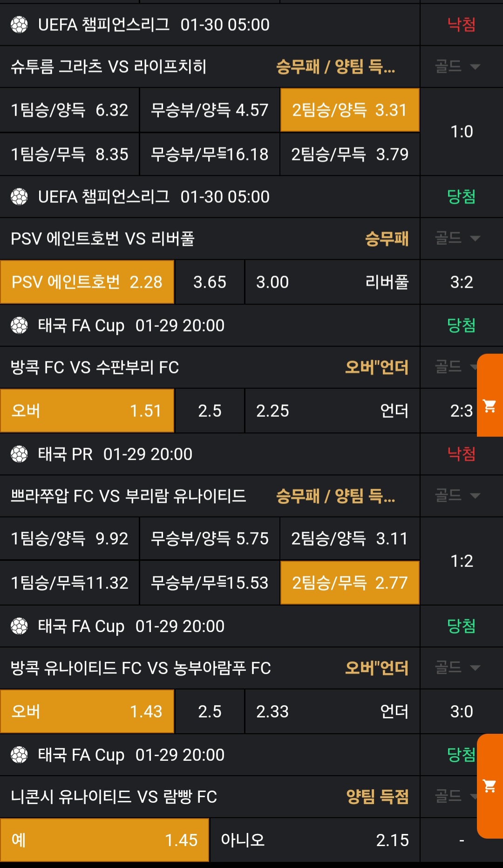
Task: Click soccer ball icon above 방콕 유나이티드 FC match
Action: [19, 626]
